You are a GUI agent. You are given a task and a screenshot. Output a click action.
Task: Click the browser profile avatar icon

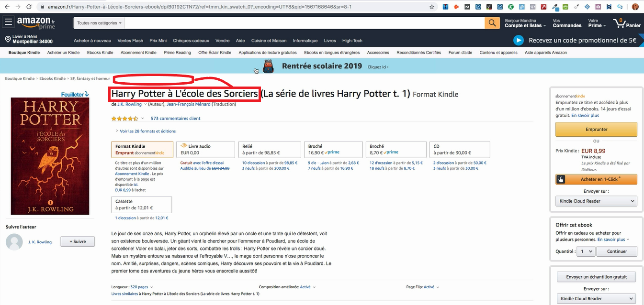point(635,7)
